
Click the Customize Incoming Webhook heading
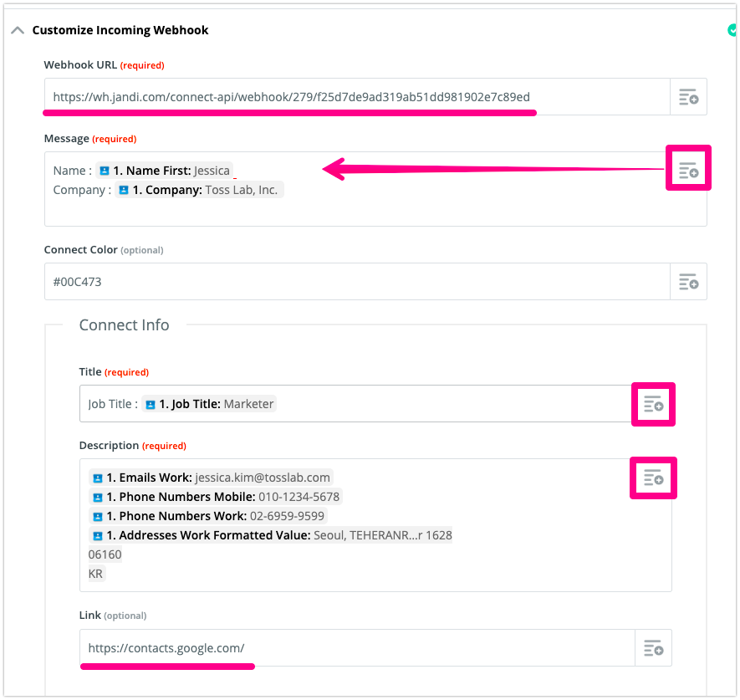coord(120,30)
